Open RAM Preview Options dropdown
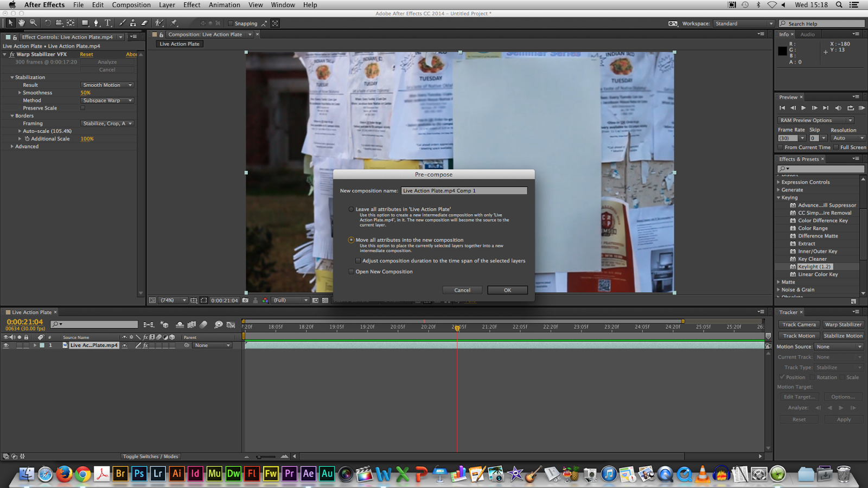This screenshot has height=488, width=868. pos(816,120)
